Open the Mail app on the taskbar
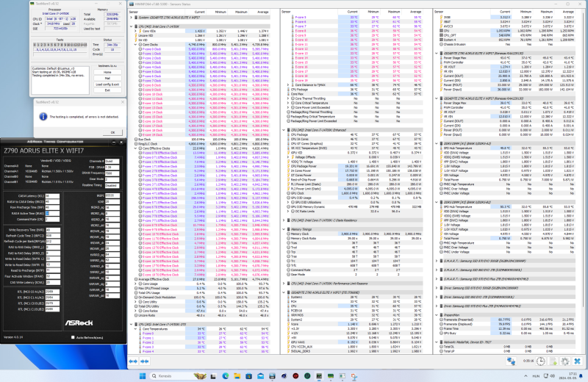The image size is (588, 382). pyautogui.click(x=261, y=376)
